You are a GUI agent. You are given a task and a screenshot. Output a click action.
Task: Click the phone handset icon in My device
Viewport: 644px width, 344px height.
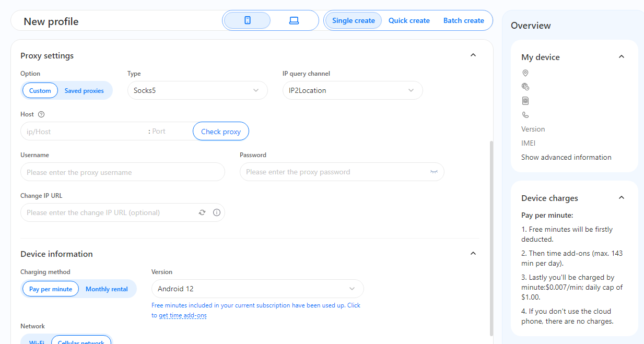coord(525,115)
